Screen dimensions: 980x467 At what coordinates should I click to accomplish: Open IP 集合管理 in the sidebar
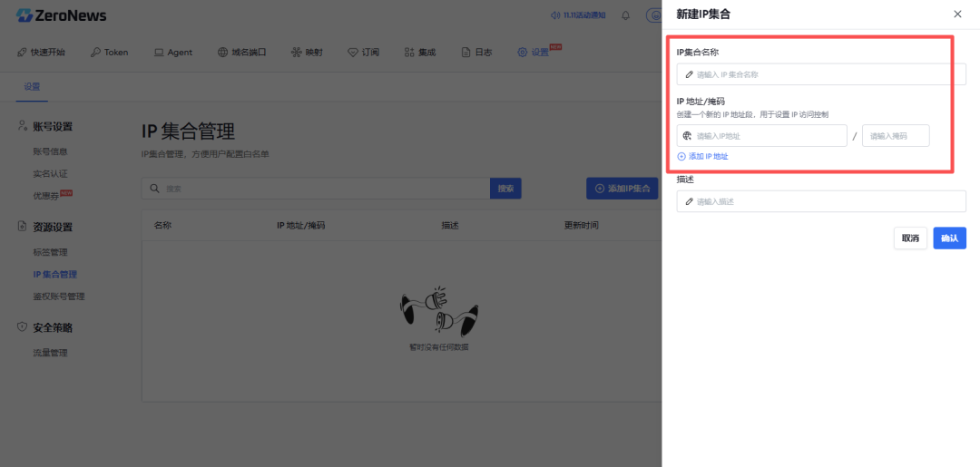click(55, 274)
